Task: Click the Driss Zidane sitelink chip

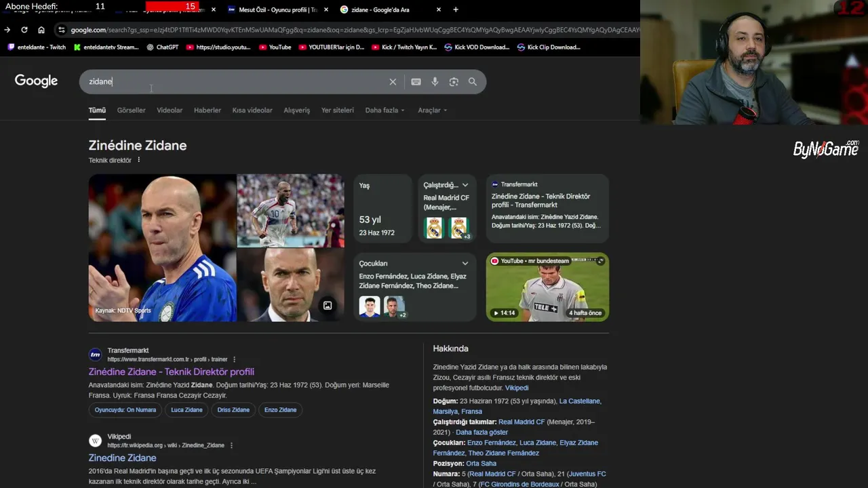Action: click(233, 410)
